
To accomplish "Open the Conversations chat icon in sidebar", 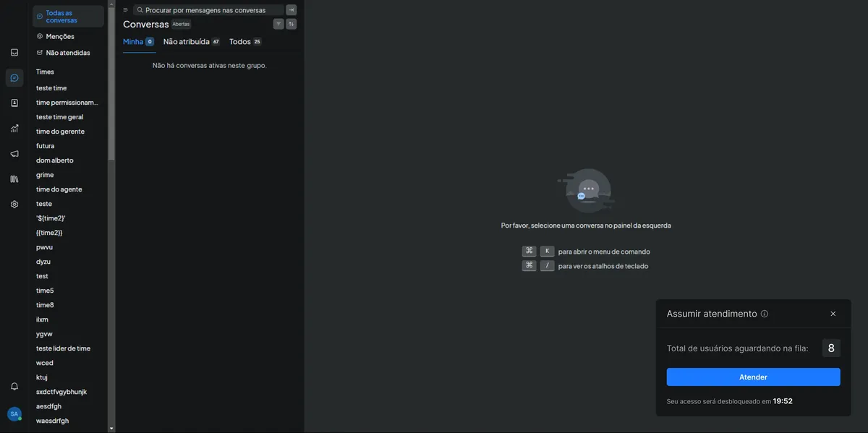I will point(14,77).
